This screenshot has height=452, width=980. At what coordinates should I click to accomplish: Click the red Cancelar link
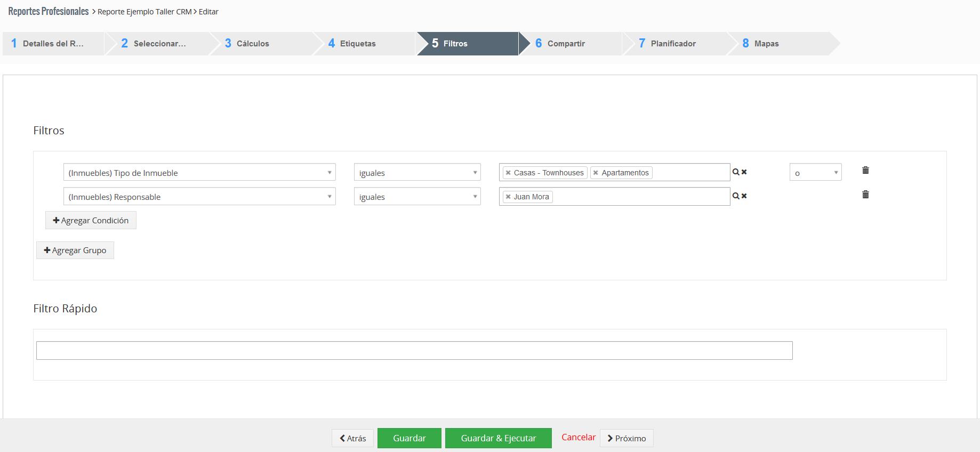click(578, 437)
